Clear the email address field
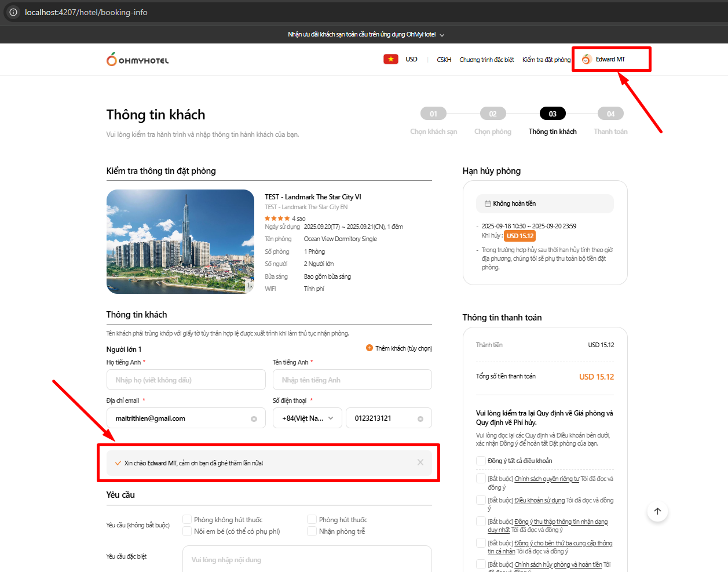 254,419
